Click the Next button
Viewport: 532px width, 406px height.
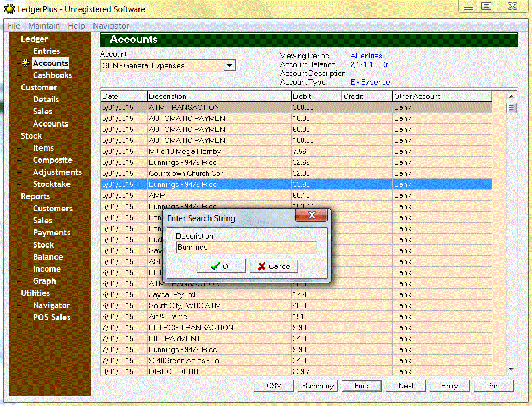pyautogui.click(x=406, y=386)
